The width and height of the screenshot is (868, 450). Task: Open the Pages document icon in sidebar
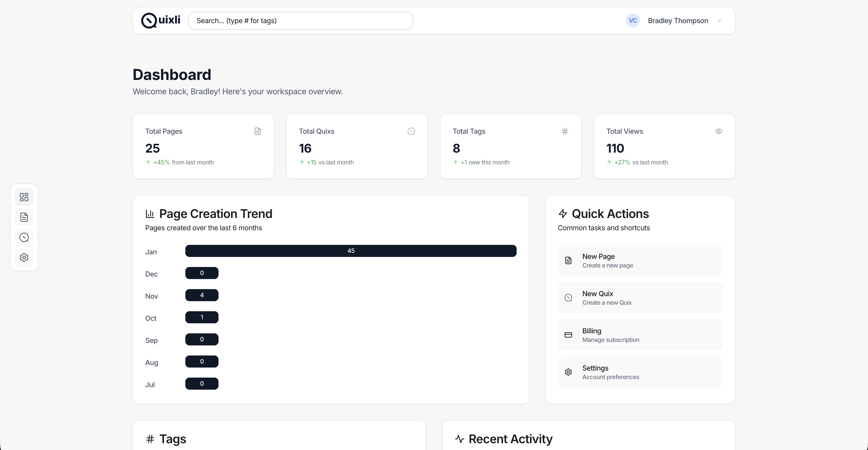(24, 217)
